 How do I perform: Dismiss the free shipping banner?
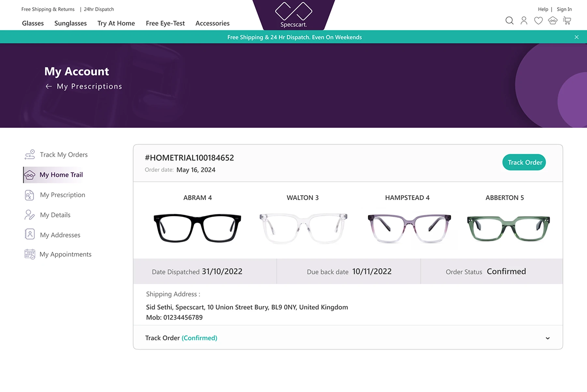click(x=577, y=37)
